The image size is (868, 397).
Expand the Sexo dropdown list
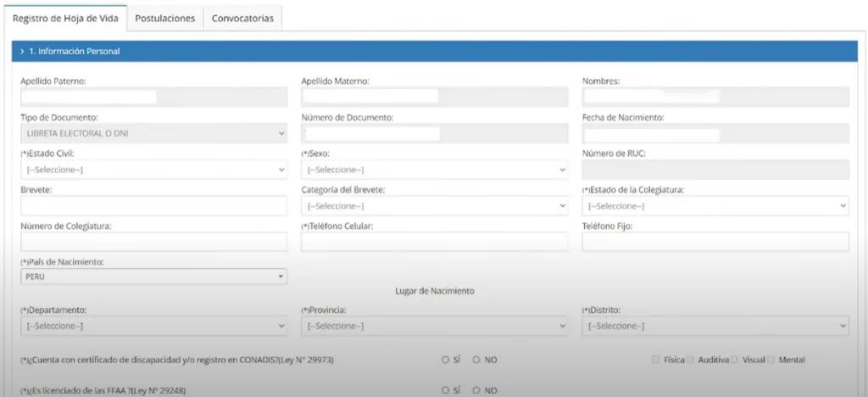tap(434, 171)
